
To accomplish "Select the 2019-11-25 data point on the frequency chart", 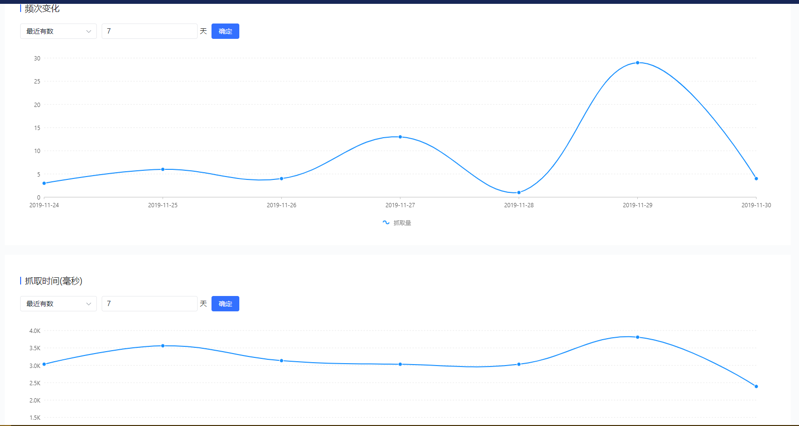I will pos(163,169).
